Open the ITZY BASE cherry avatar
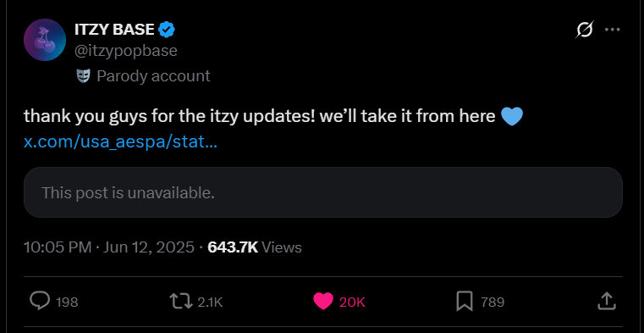The height and width of the screenshot is (333, 644). tap(45, 40)
